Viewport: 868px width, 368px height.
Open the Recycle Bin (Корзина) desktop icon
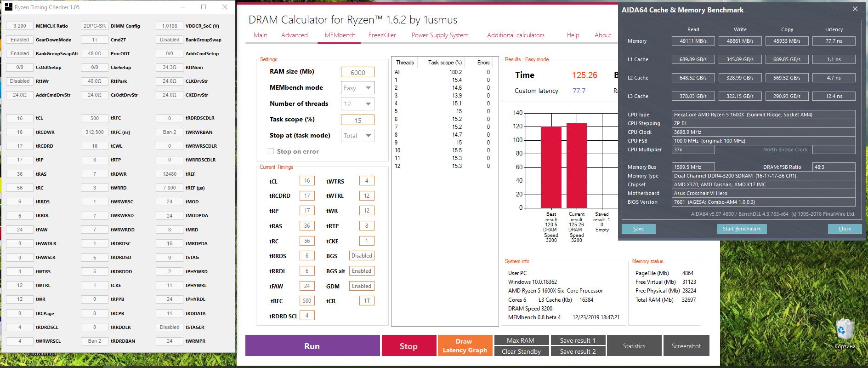(845, 334)
